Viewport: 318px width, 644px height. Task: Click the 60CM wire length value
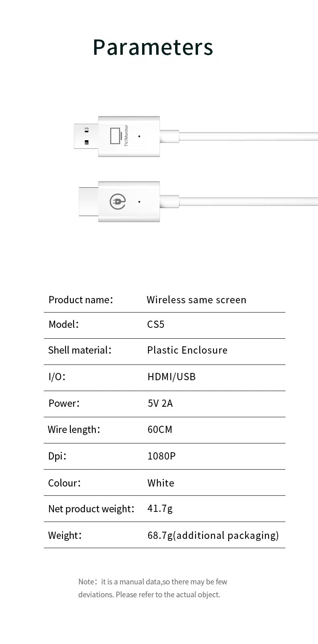[160, 429]
